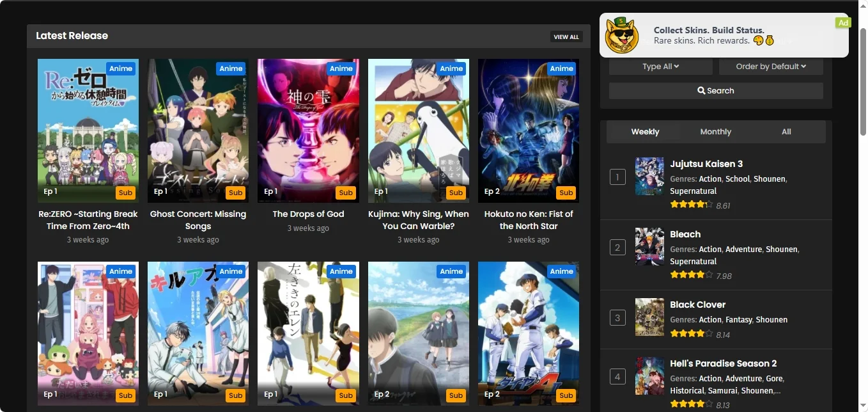Open Bleach ranking title
Image resolution: width=868 pixels, height=412 pixels.
click(685, 234)
